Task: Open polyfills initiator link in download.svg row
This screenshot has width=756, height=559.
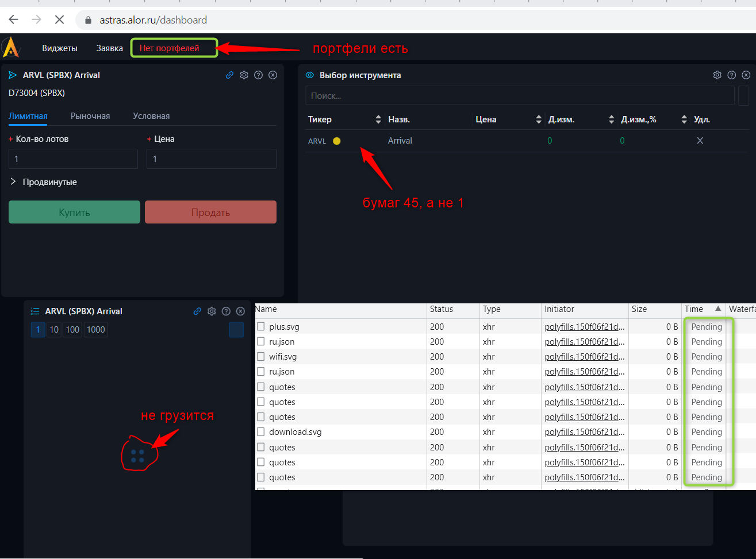Action: [585, 432]
